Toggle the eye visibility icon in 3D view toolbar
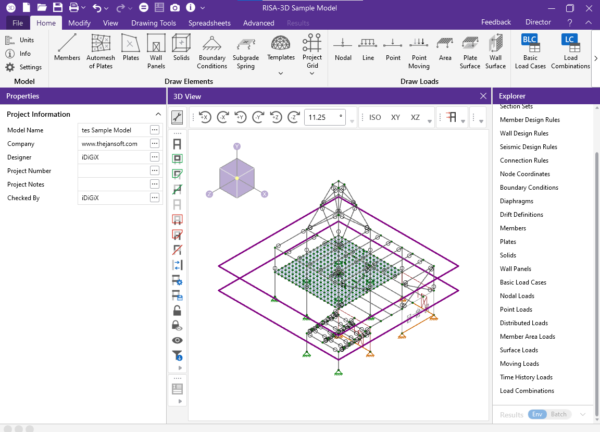The height and width of the screenshot is (432, 600). (x=177, y=340)
